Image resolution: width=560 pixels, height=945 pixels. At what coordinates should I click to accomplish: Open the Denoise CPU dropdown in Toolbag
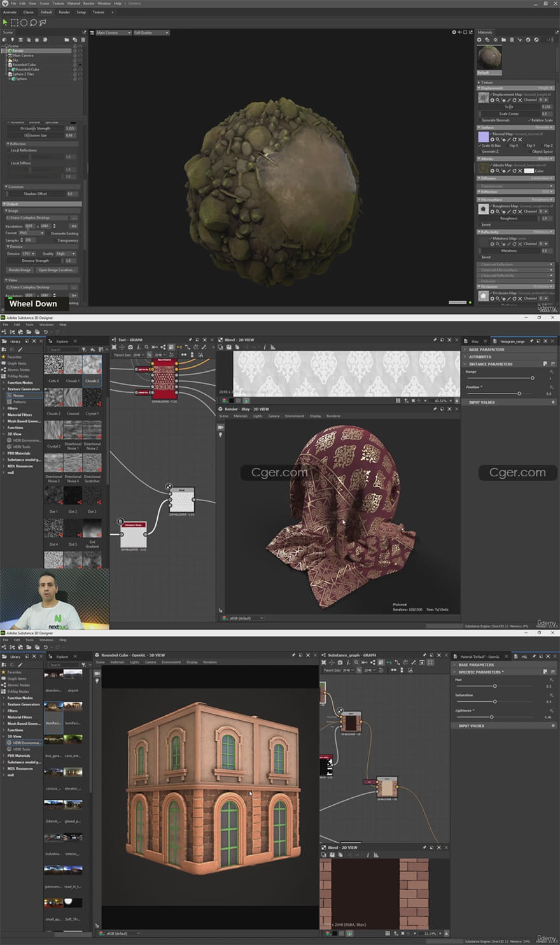pyautogui.click(x=27, y=253)
